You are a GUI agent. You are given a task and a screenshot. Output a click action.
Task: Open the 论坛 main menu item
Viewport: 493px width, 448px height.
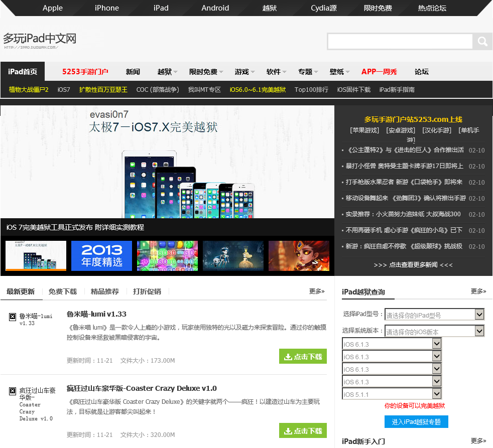pyautogui.click(x=422, y=72)
